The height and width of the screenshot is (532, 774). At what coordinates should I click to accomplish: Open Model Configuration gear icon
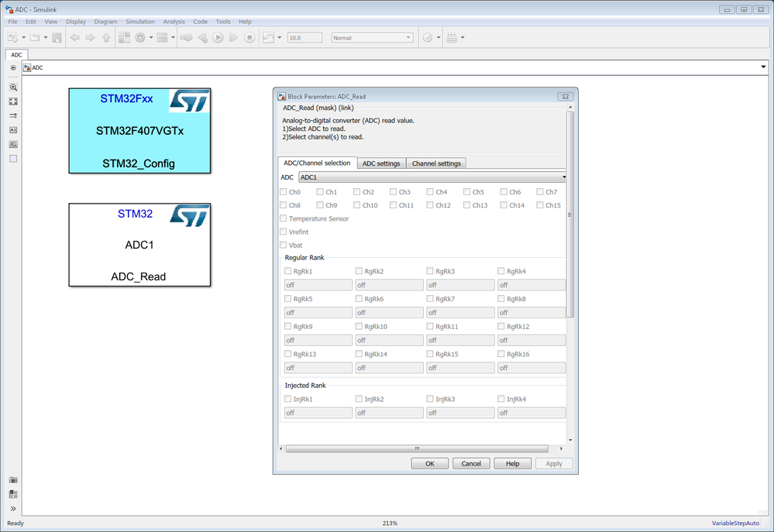[140, 37]
